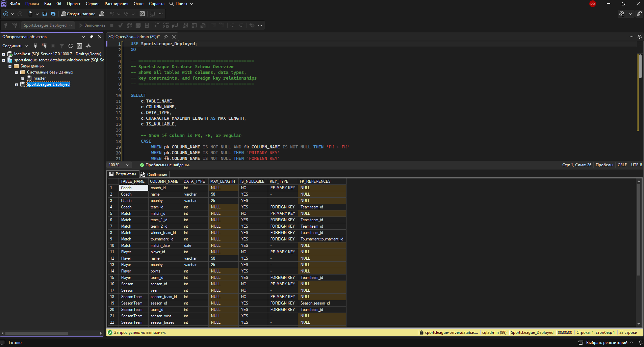Close the SQLQuery2 query tab
This screenshot has width=644, height=347.
point(174,37)
